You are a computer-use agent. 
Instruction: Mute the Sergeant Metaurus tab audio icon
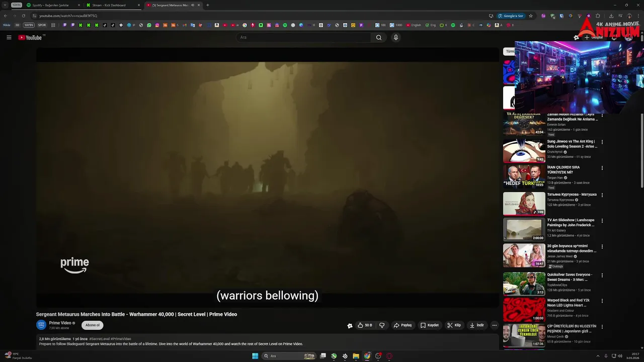(193, 5)
